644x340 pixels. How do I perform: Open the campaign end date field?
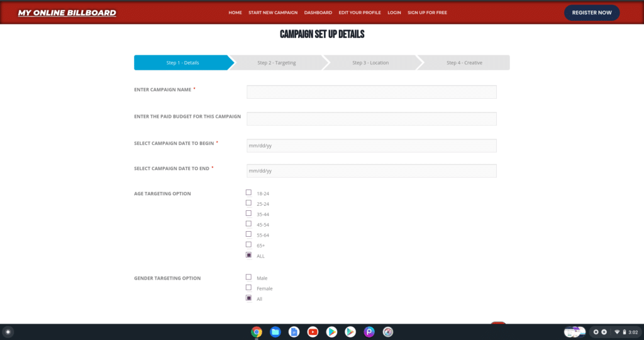click(x=371, y=171)
